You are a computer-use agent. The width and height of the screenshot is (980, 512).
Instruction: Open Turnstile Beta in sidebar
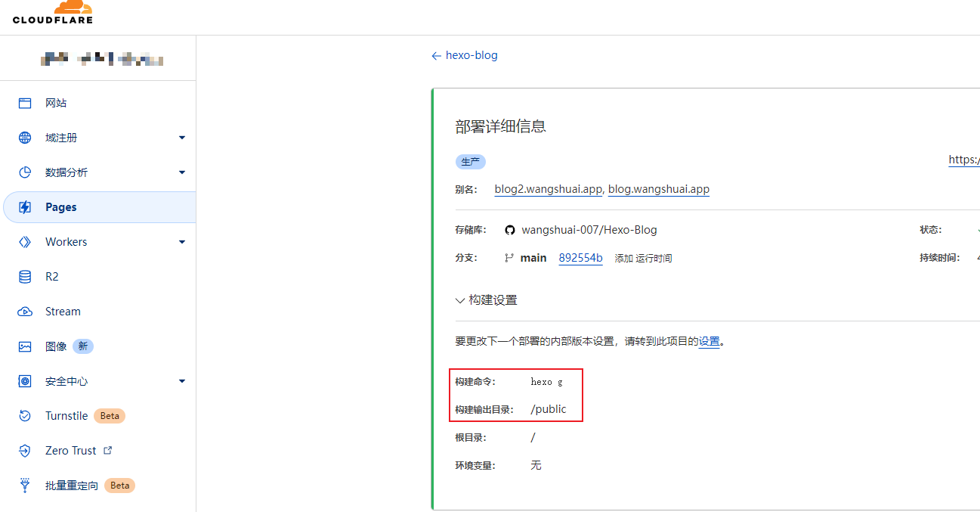[x=66, y=416]
